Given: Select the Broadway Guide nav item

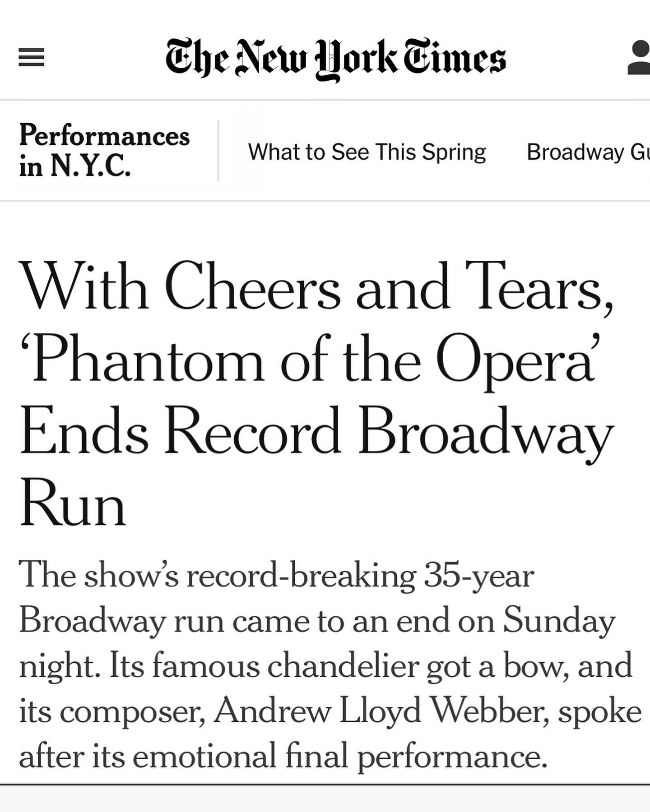Looking at the screenshot, I should [x=588, y=152].
